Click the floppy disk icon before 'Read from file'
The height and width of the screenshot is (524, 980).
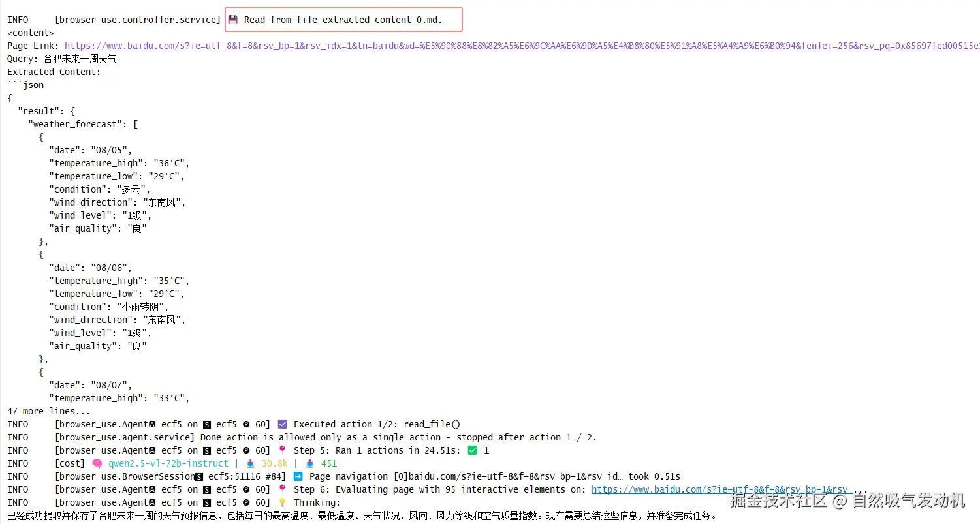(232, 20)
